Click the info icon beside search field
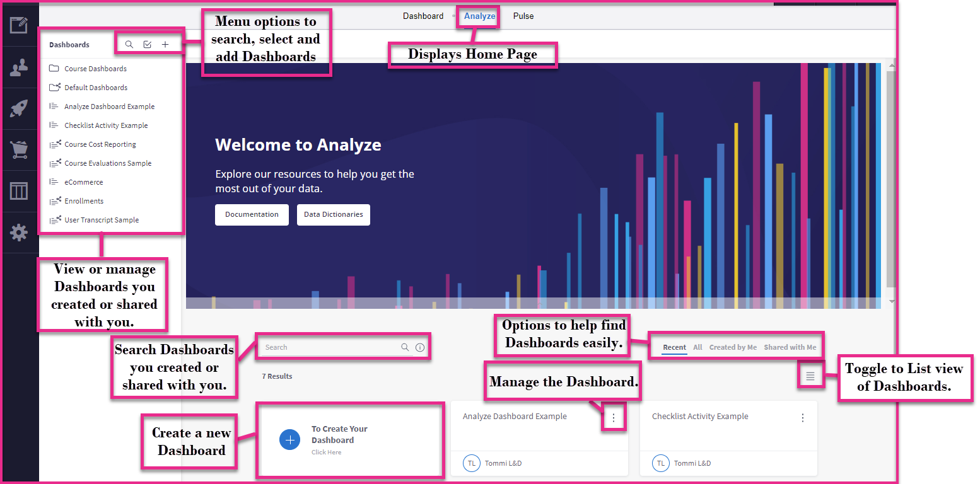Viewport: 980px width, 484px height. [420, 347]
